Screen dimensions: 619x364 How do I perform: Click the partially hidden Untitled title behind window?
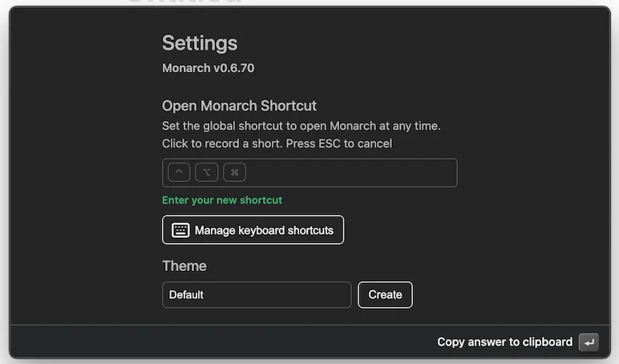coord(184,3)
